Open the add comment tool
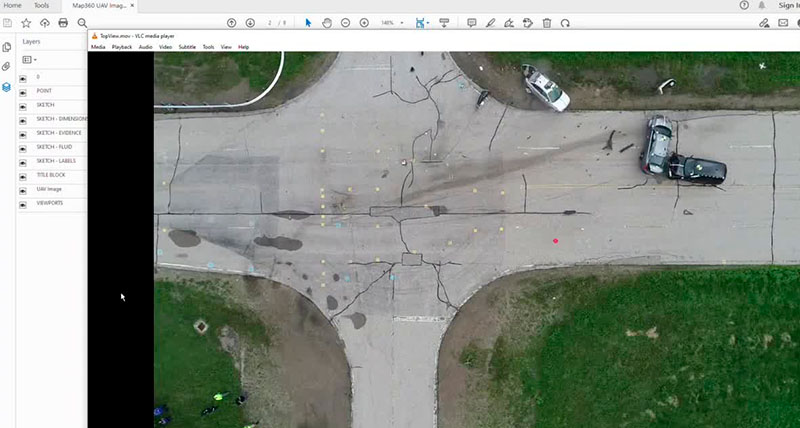 point(472,22)
